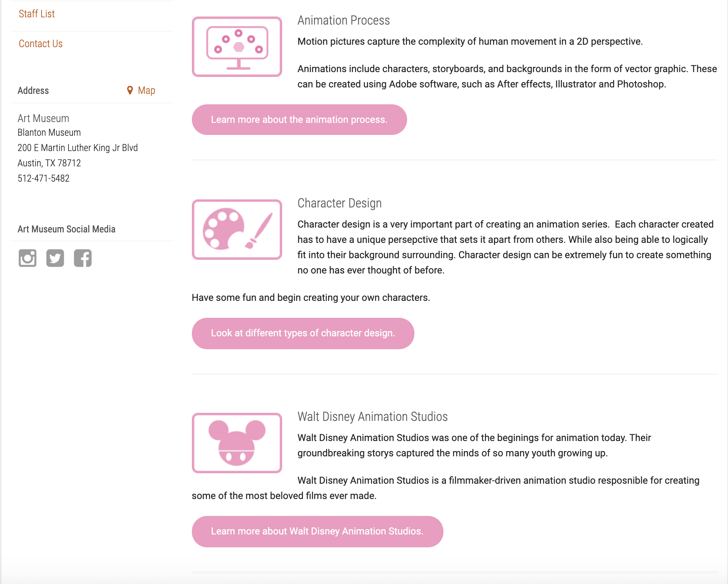This screenshot has width=728, height=584.
Task: Select the Animation Process heading
Action: point(343,20)
